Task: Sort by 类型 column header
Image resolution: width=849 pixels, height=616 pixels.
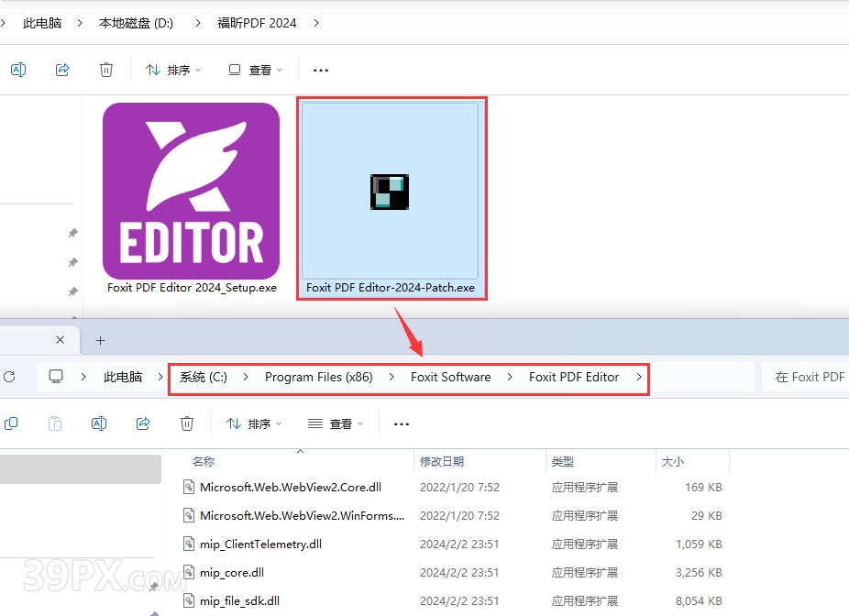Action: tap(563, 462)
